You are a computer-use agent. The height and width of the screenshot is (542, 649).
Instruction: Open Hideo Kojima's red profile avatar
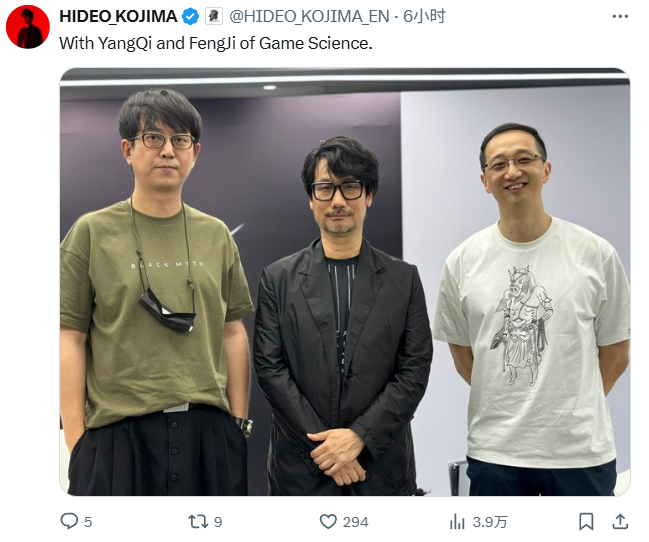click(x=28, y=27)
